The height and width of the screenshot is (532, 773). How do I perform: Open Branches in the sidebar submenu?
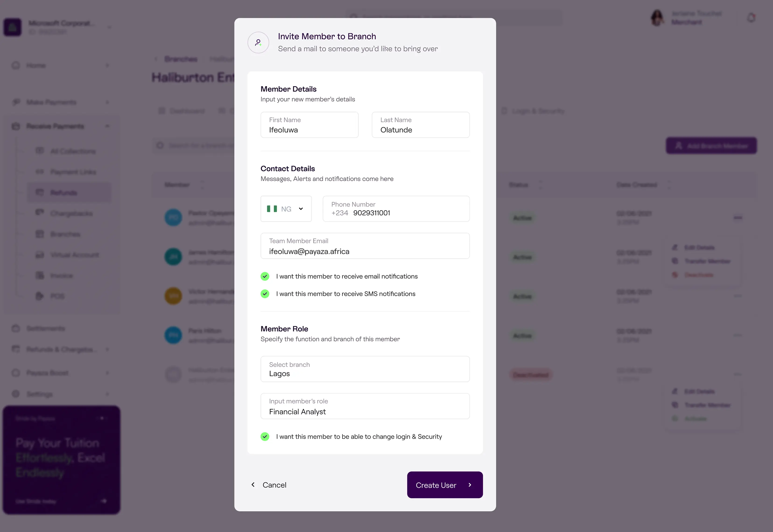coord(69,234)
